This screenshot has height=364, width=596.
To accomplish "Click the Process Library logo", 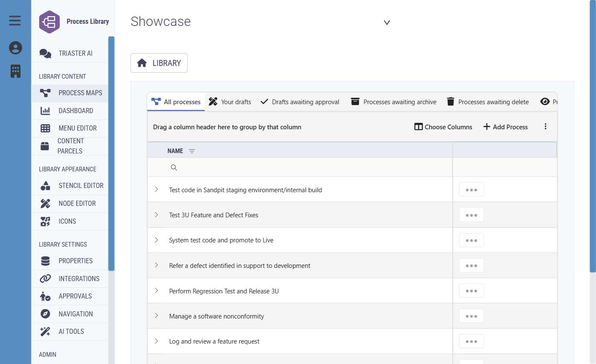I will point(49,22).
